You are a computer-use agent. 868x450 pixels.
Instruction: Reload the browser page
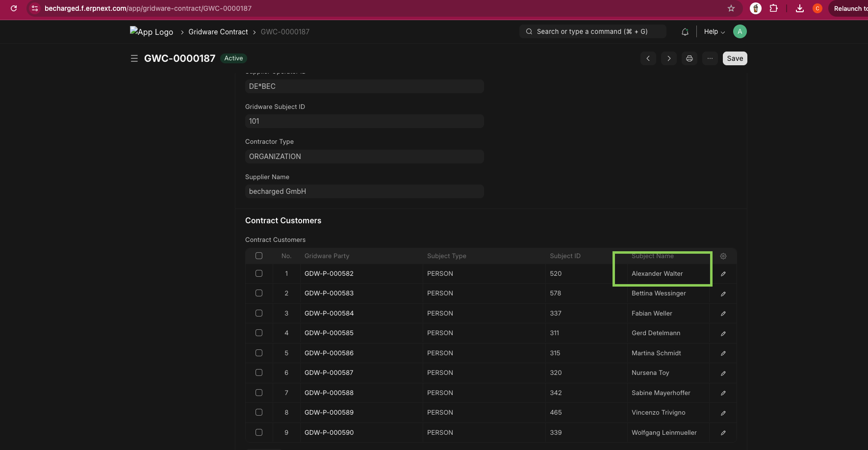[14, 8]
